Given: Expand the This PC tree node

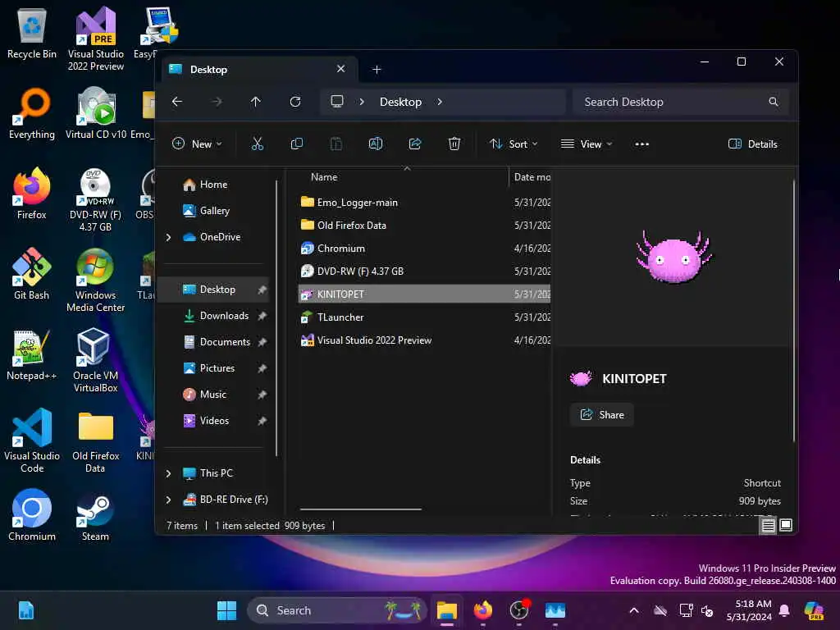Looking at the screenshot, I should point(168,473).
